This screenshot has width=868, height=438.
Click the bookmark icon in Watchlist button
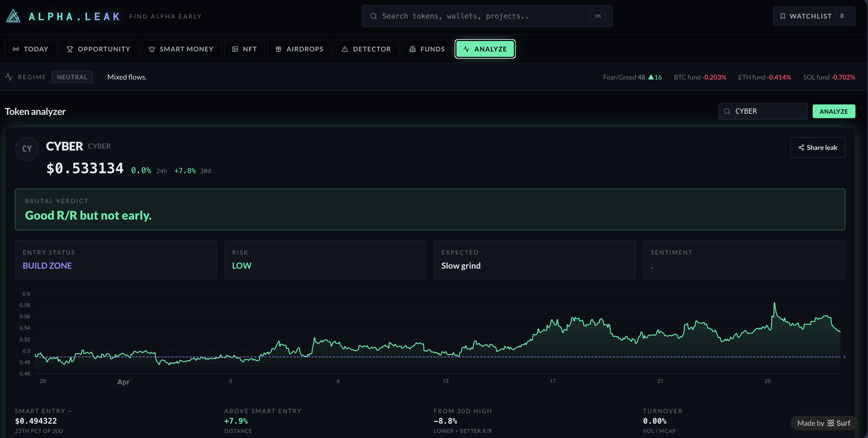(783, 16)
